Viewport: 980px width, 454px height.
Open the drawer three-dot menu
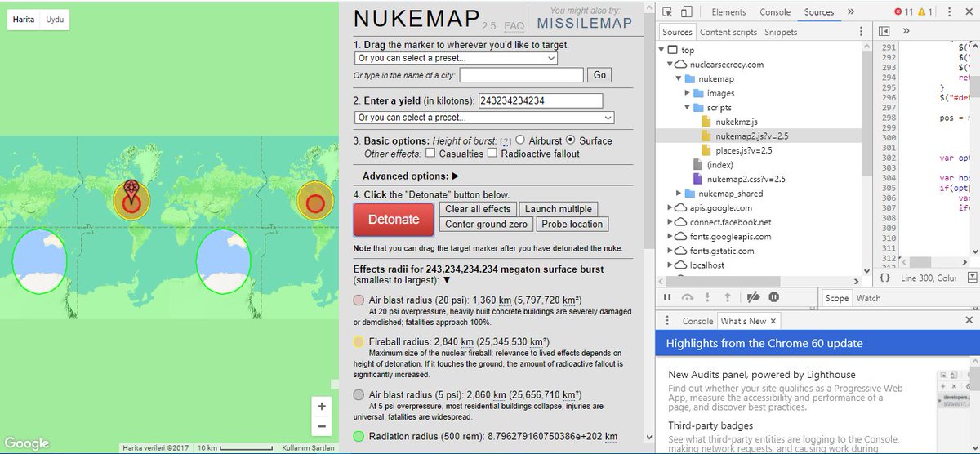click(667, 321)
